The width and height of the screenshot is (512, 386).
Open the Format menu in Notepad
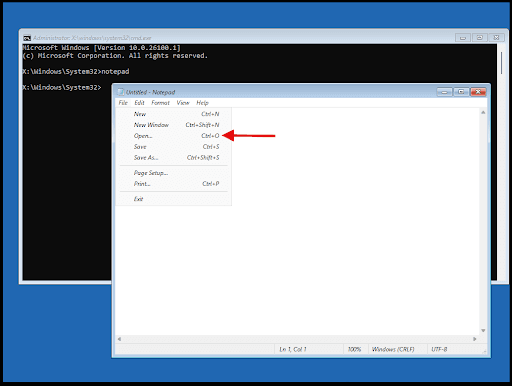[x=160, y=103]
